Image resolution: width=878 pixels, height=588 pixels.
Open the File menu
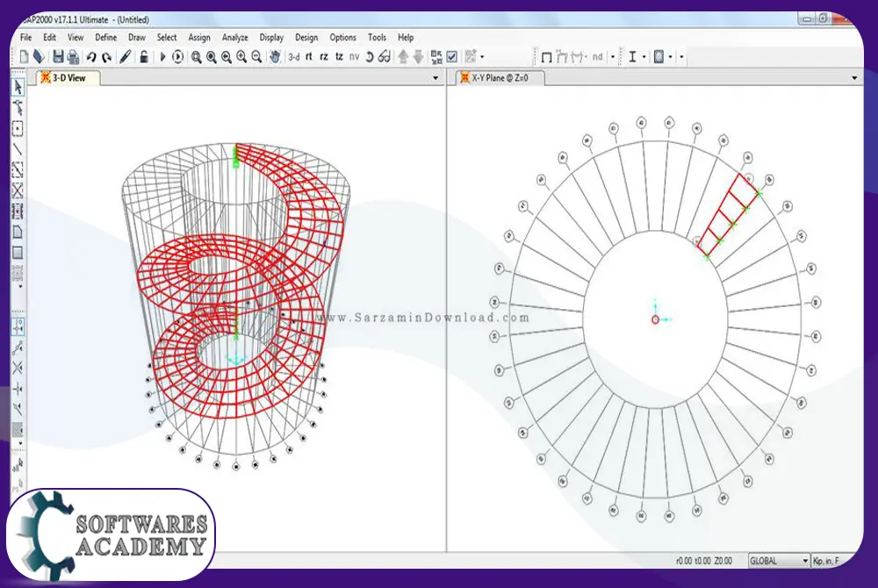pyautogui.click(x=25, y=38)
